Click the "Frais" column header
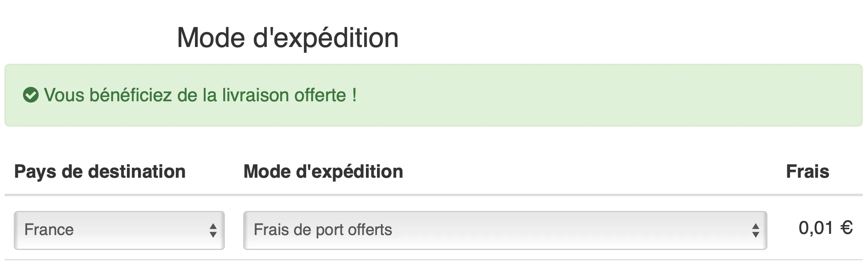 [x=807, y=172]
